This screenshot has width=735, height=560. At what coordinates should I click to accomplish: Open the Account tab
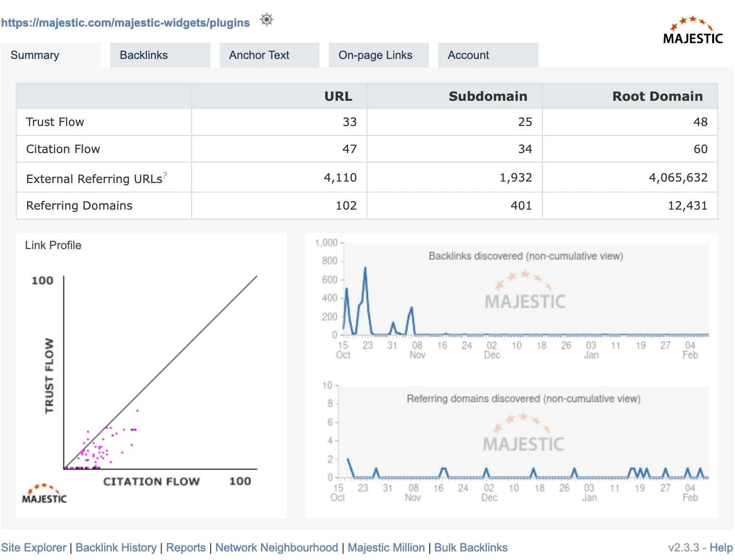click(488, 55)
